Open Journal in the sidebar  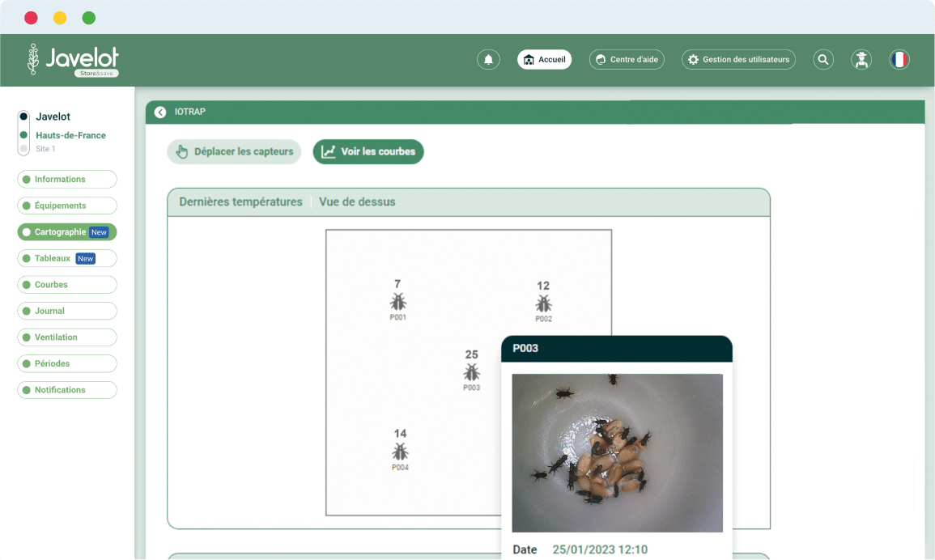67,311
